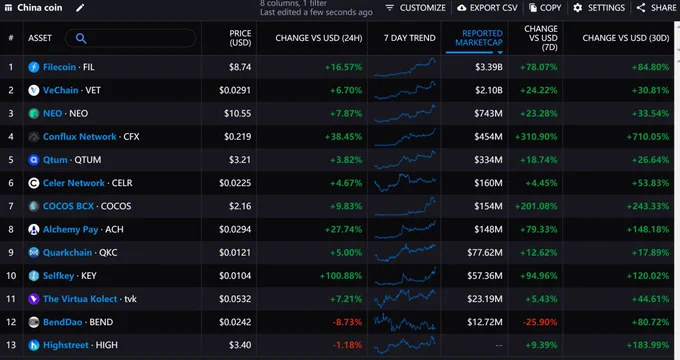Click the pencil icon beside China coin
Viewport: 680px width, 360px height.
click(80, 8)
